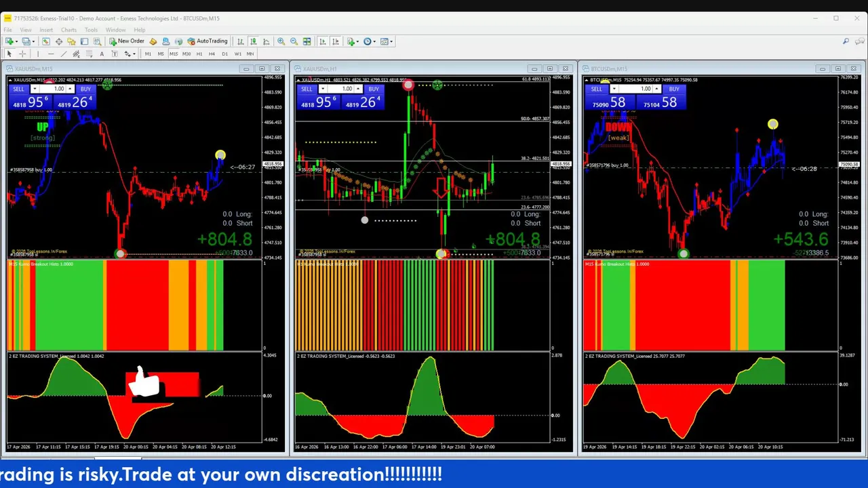Image resolution: width=868 pixels, height=488 pixels.
Task: Select the vertical line drawing tool
Action: point(38,54)
